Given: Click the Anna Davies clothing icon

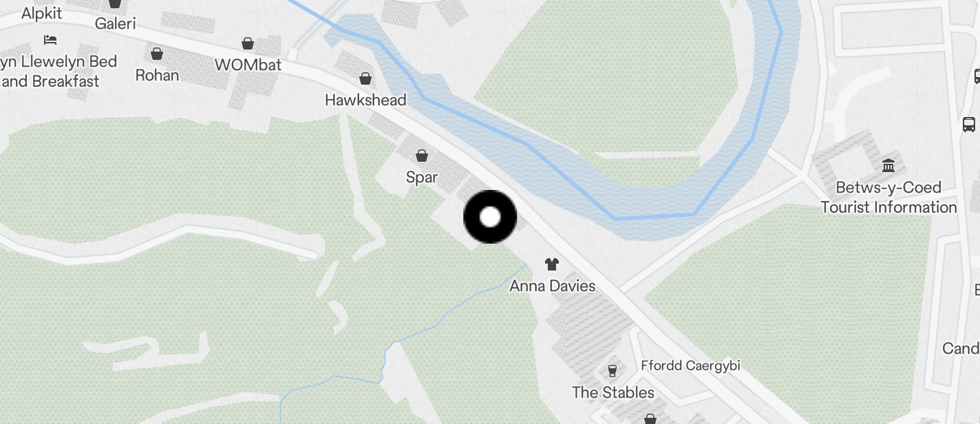Looking at the screenshot, I should 552,264.
